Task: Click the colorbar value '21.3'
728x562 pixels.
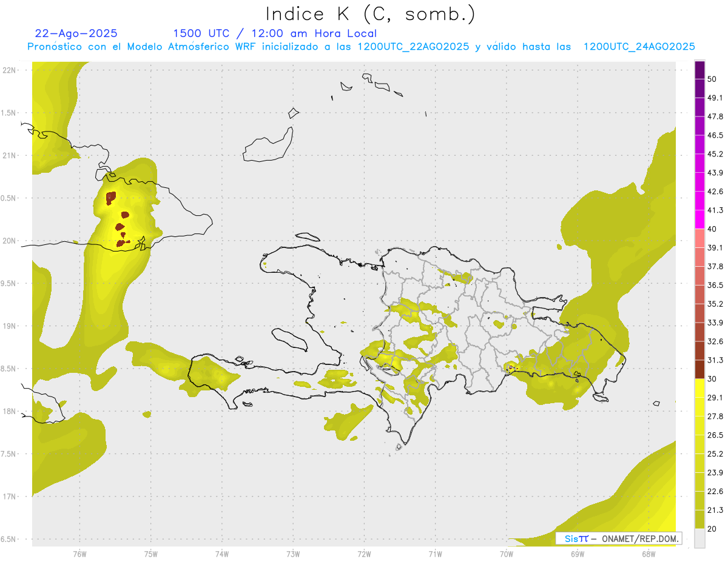Action: 715,510
